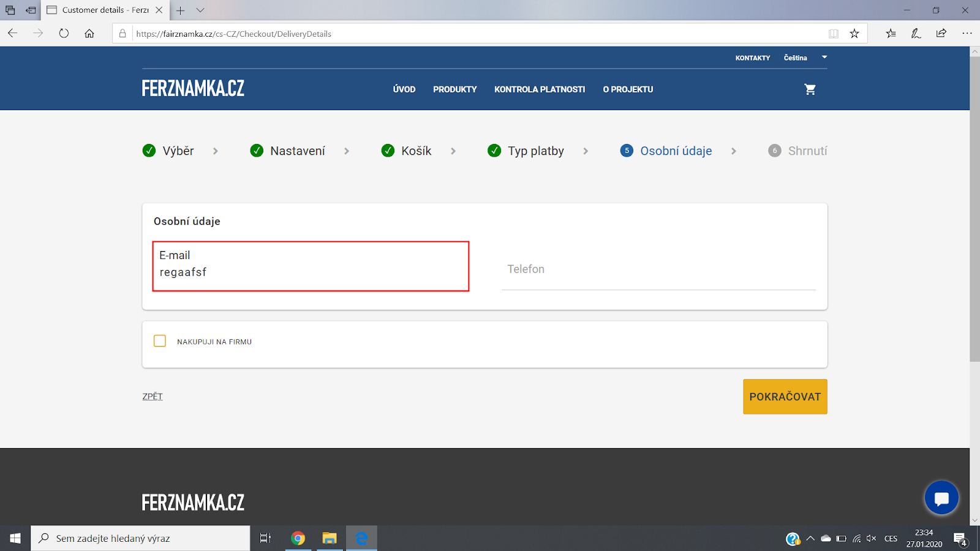Refresh the current page

[x=64, y=34]
